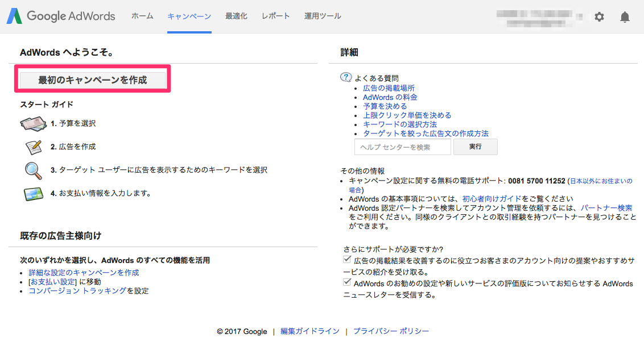Open the 広告の掲載場所 link
Screen dimensions: 644x342
[389, 88]
